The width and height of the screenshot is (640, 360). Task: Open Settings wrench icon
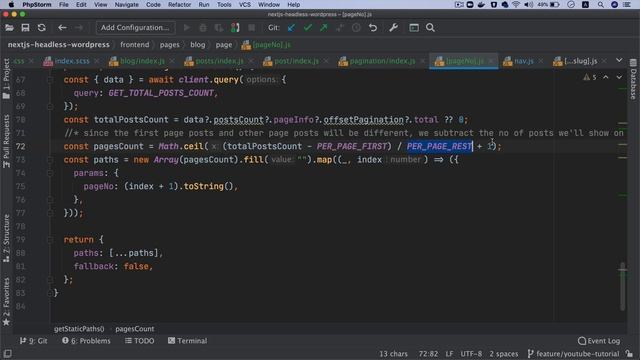393,28
